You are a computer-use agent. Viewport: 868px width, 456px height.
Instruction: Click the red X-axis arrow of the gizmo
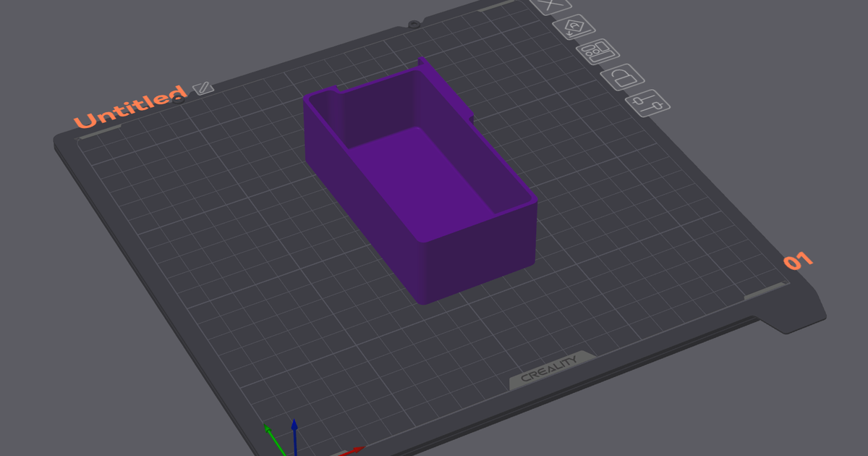tap(358, 449)
